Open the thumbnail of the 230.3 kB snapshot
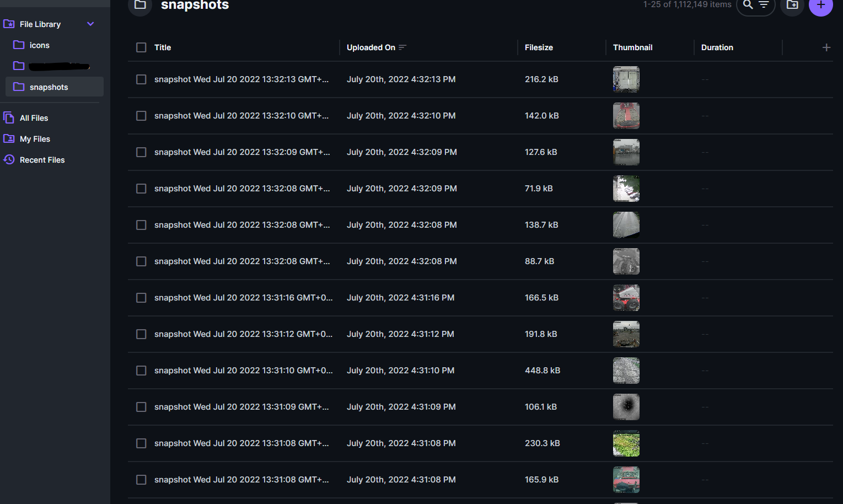This screenshot has width=843, height=504. coord(626,443)
